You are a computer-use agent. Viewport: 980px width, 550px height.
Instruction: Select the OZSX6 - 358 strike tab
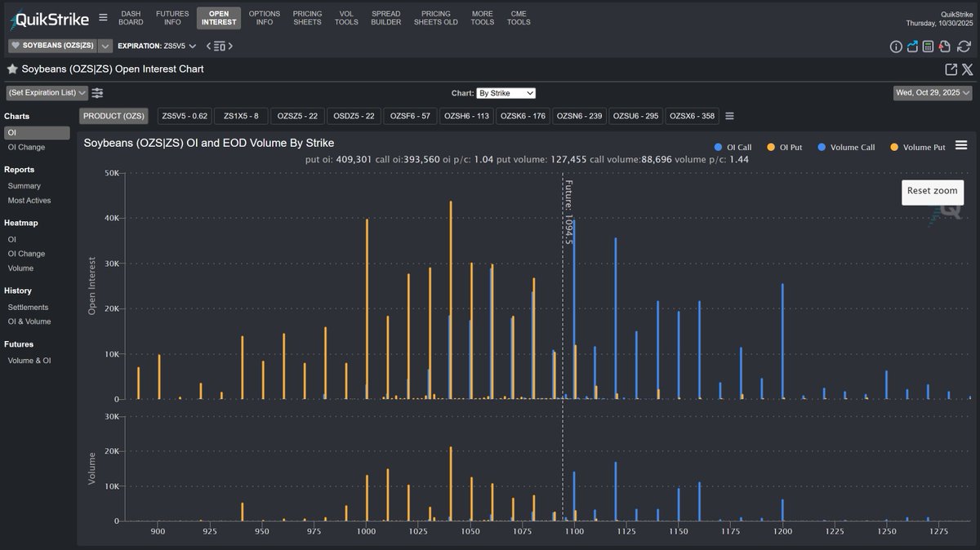coord(692,116)
